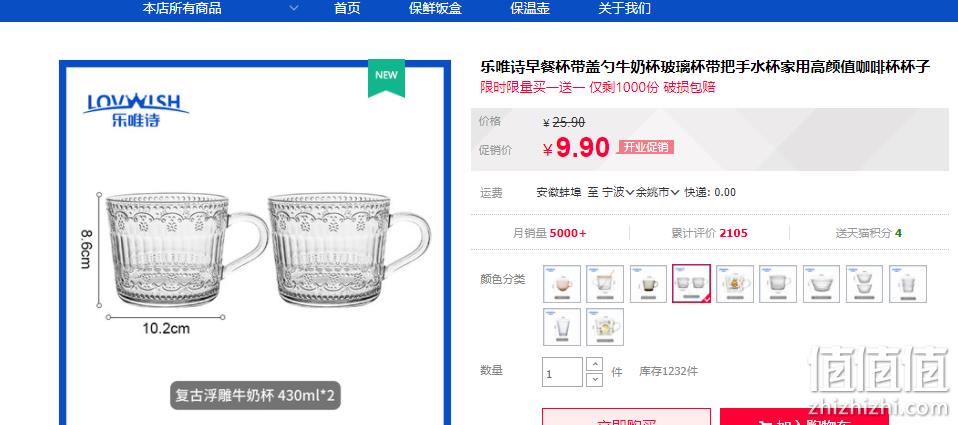Viewport: 958px width, 425px height.
Task: Click the green NEW badge
Action: pos(386,78)
